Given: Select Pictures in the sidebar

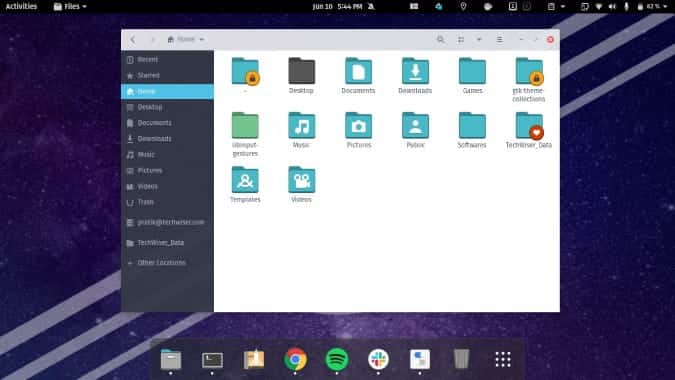Looking at the screenshot, I should point(167,170).
